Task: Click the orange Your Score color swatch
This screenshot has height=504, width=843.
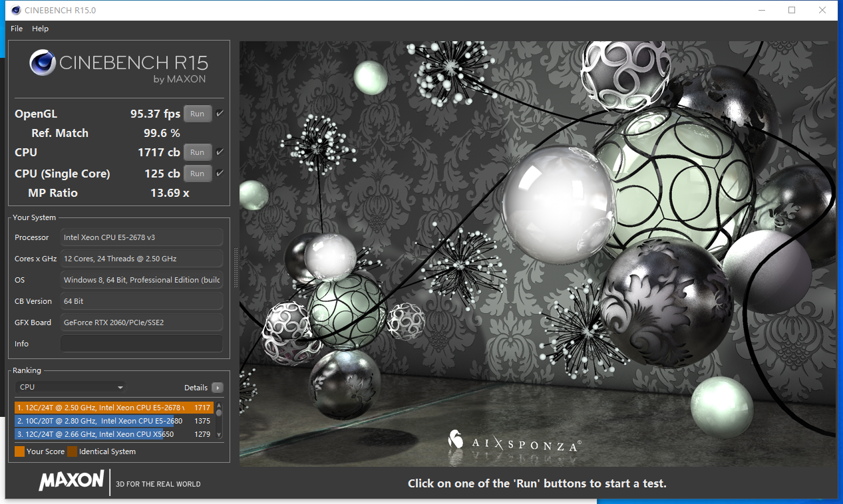Action: coord(19,451)
